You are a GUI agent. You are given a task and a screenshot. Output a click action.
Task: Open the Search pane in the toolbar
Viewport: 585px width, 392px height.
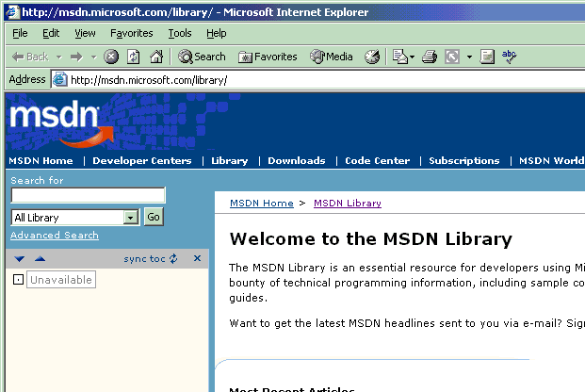[202, 57]
